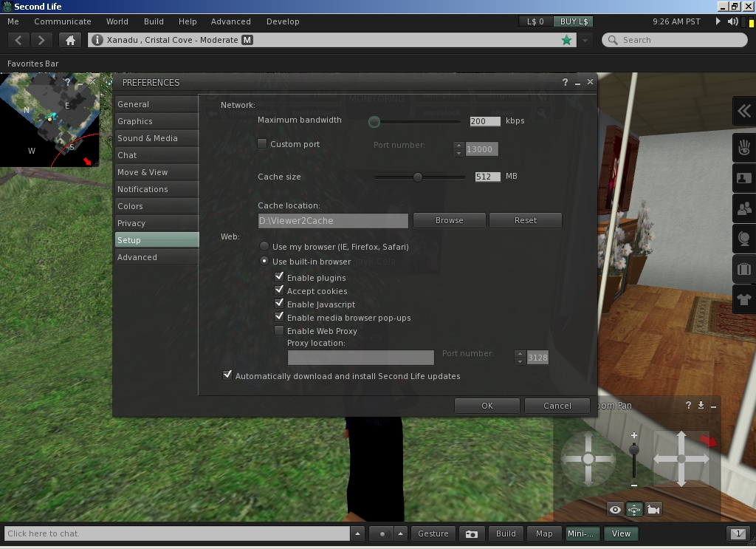Image resolution: width=756 pixels, height=549 pixels.
Task: Click the zoom out minus on camera controls
Action: (x=634, y=485)
